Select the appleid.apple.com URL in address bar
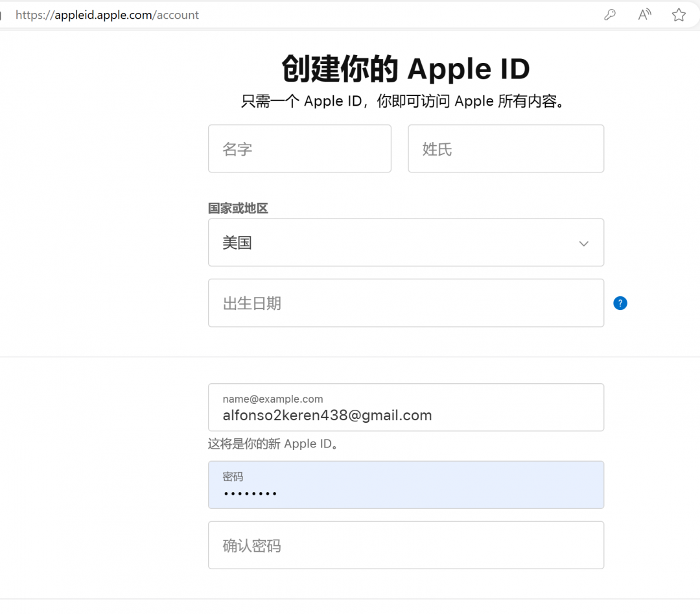Screen dimensions: 700x614 tap(107, 15)
